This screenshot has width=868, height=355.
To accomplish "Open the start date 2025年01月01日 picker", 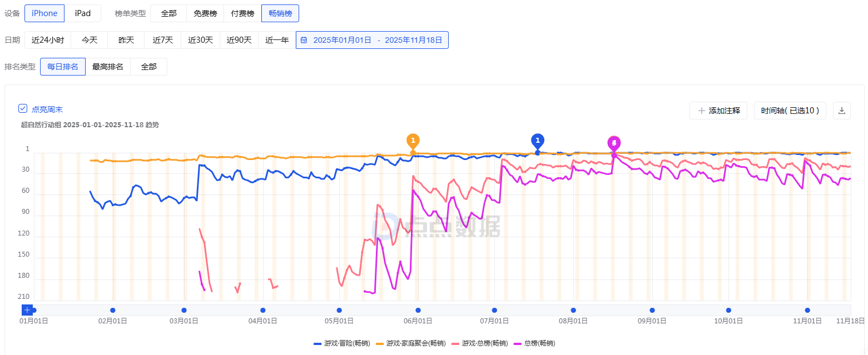I will [342, 40].
